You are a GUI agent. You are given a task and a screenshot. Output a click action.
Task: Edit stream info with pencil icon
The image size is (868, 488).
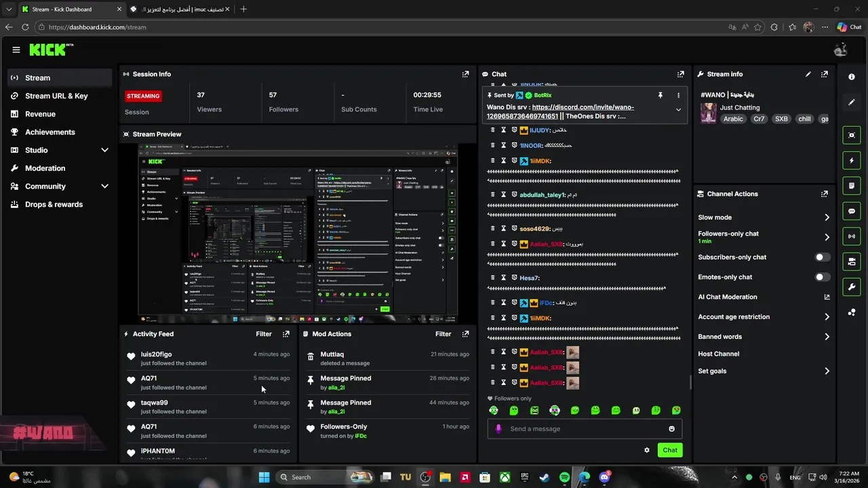point(808,74)
